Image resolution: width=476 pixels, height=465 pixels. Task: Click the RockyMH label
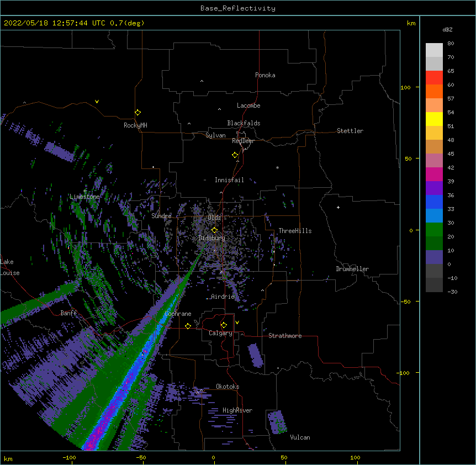135,125
